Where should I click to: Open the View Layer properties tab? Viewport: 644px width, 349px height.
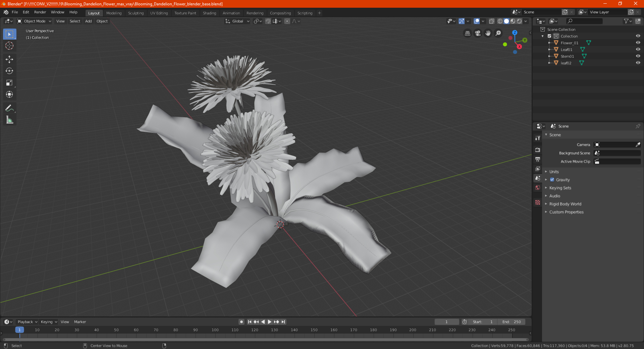pyautogui.click(x=538, y=168)
